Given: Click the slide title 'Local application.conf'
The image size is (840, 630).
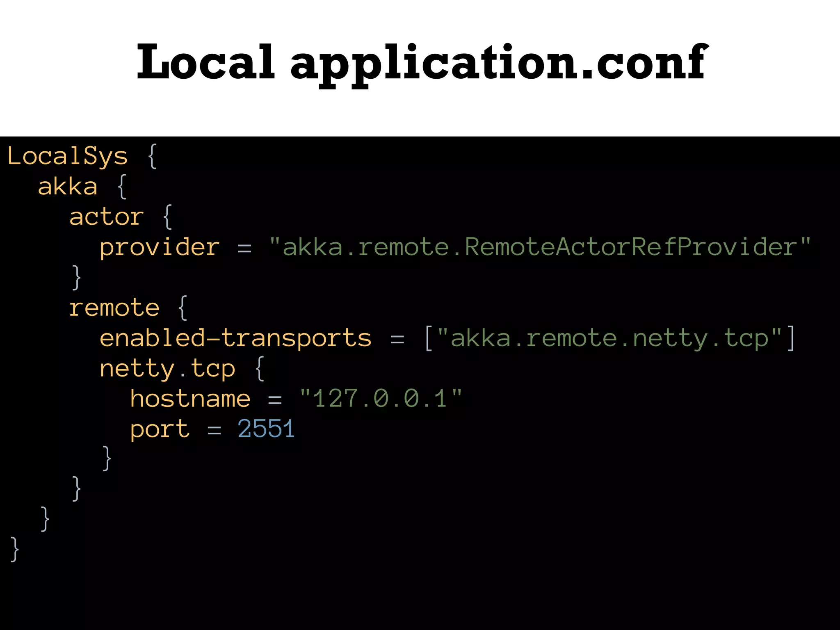Looking at the screenshot, I should click(x=422, y=62).
